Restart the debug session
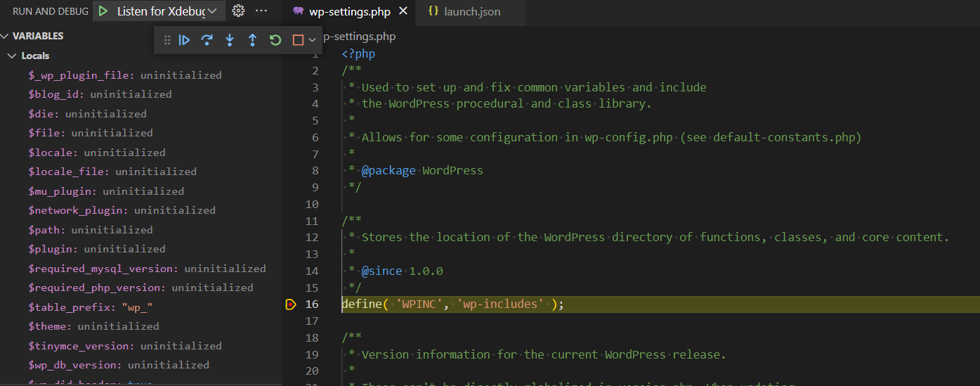This screenshot has width=980, height=386. pos(275,40)
